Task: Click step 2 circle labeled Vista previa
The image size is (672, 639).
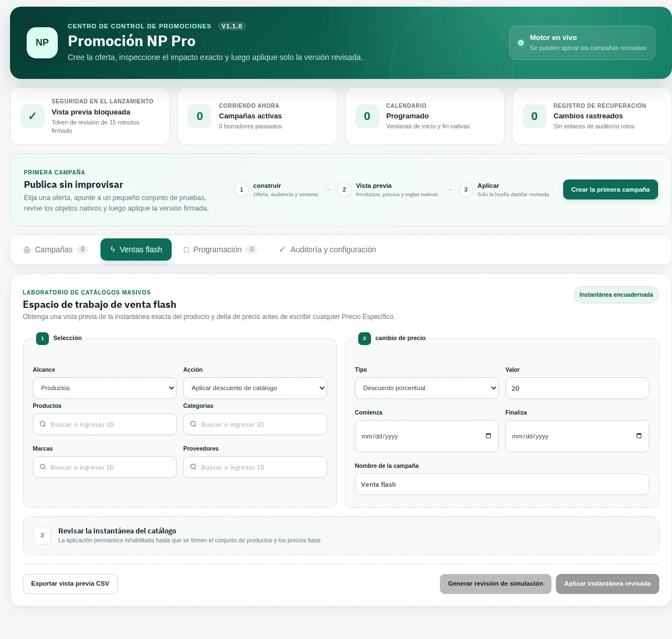Action: tap(344, 189)
